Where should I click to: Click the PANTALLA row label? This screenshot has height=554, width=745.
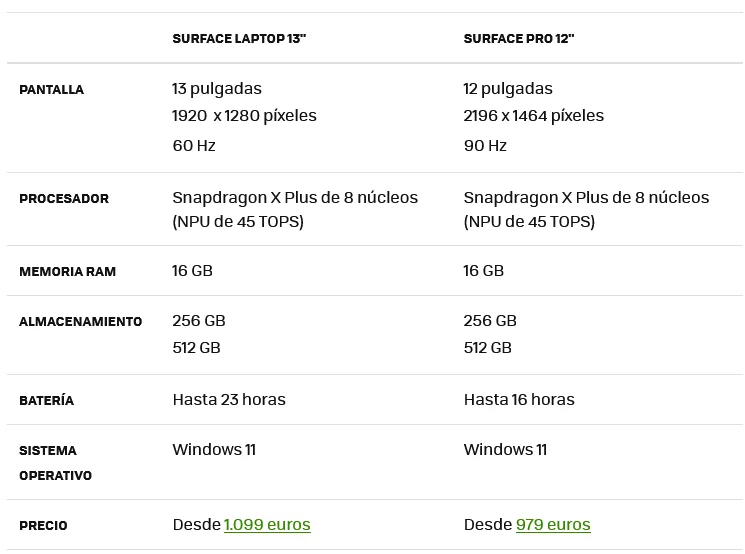point(51,90)
